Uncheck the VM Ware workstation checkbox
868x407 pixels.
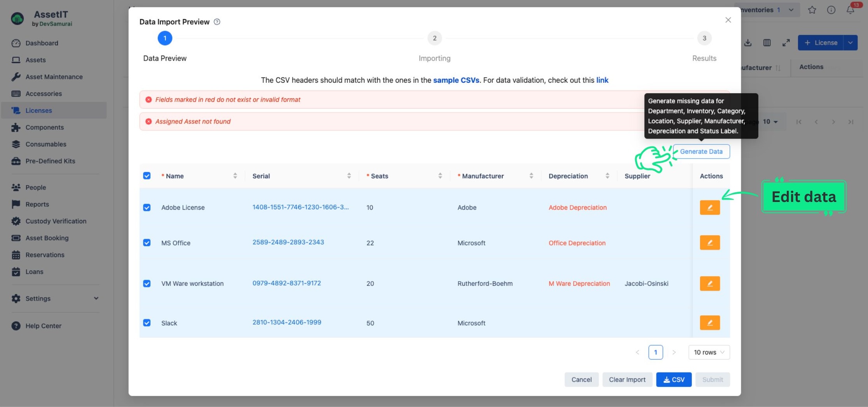tap(147, 284)
